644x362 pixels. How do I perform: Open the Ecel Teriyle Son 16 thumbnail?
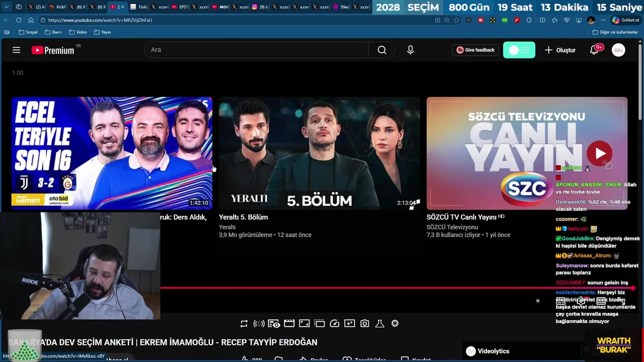(x=112, y=153)
